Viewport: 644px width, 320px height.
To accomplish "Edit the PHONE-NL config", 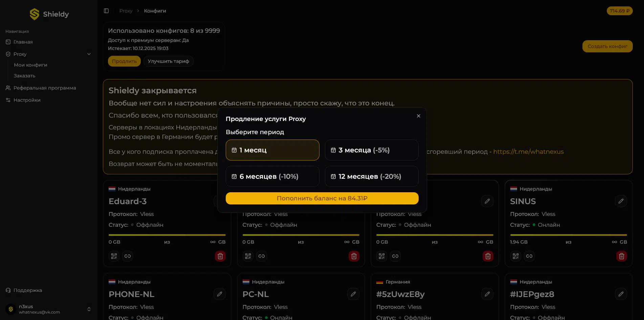I will click(219, 294).
